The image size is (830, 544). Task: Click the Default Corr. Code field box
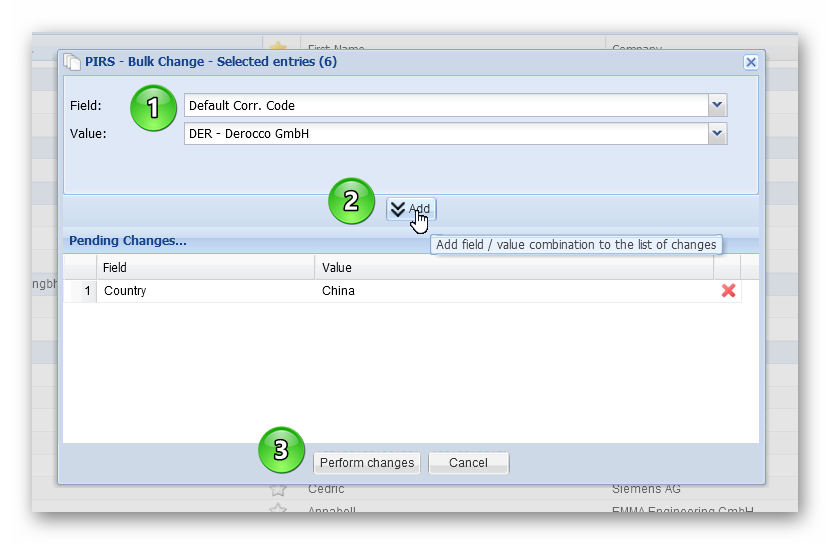tap(445, 105)
